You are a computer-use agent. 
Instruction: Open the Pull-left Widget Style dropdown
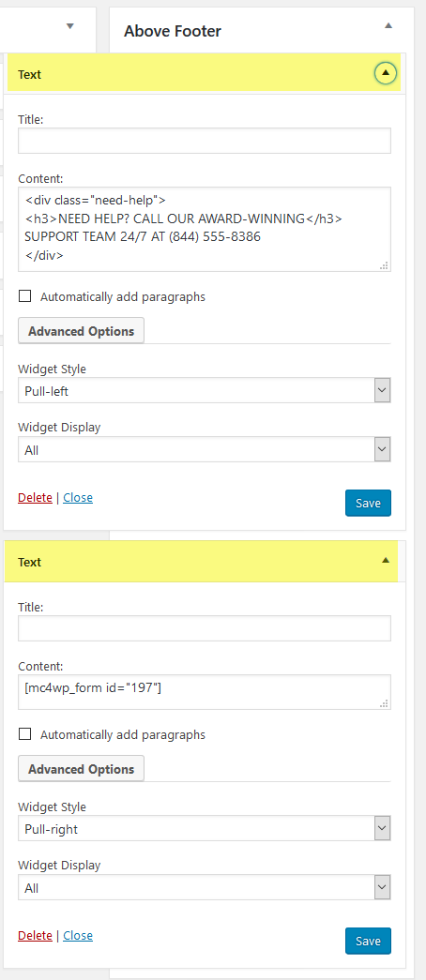[205, 391]
